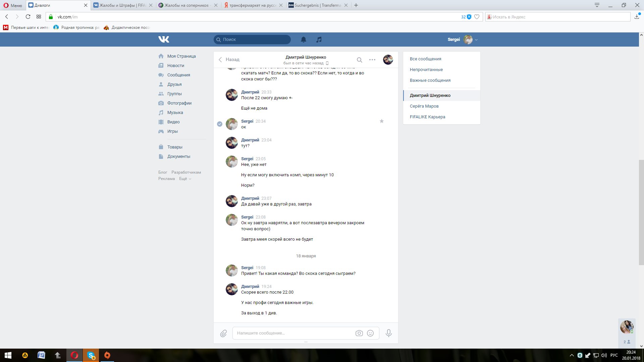Show hidden tray icons chevron

[572, 355]
